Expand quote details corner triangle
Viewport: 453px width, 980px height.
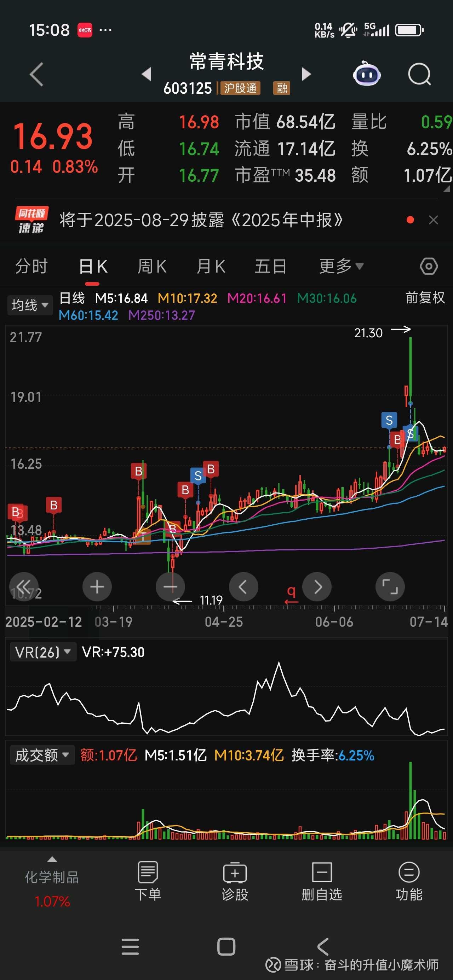click(446, 189)
